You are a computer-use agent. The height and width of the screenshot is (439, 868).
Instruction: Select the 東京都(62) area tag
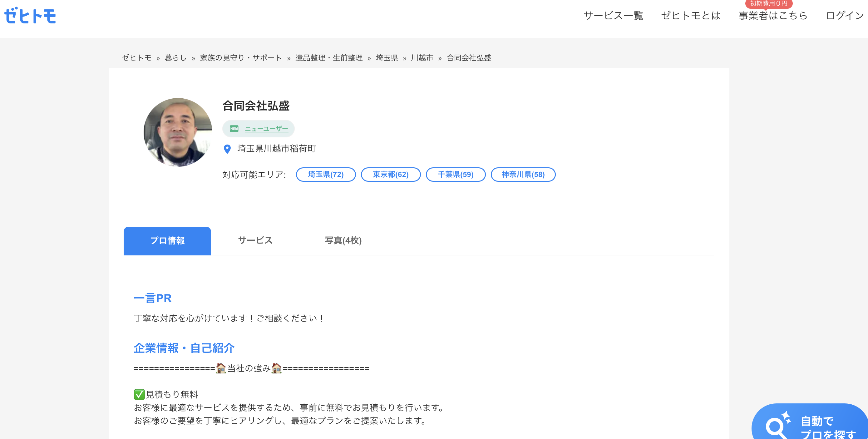pyautogui.click(x=391, y=175)
